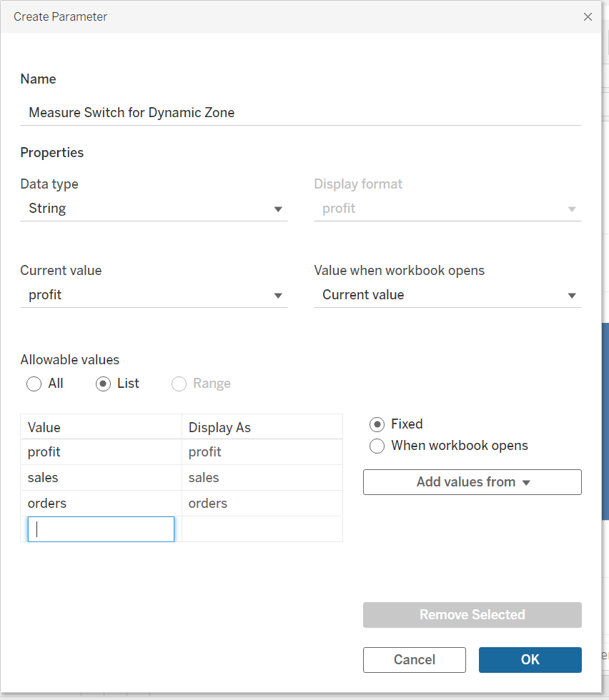609x700 pixels.
Task: Click the profit Display As cell
Action: pyautogui.click(x=262, y=452)
